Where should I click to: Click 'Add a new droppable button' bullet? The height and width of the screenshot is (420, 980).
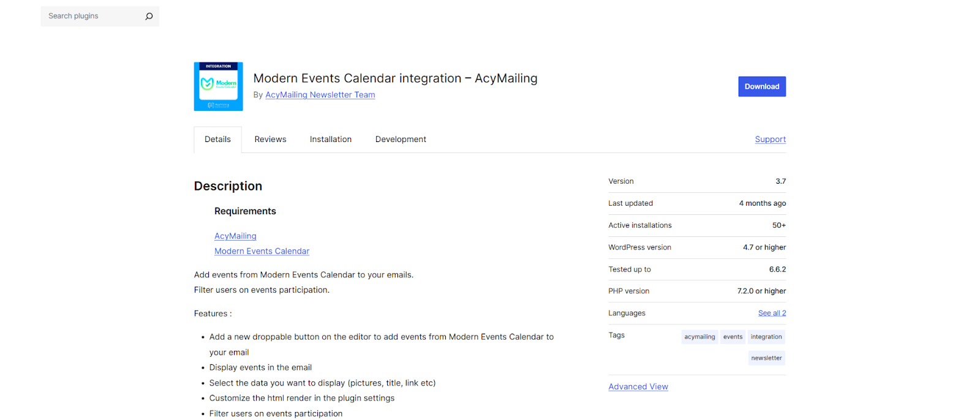[382, 345]
